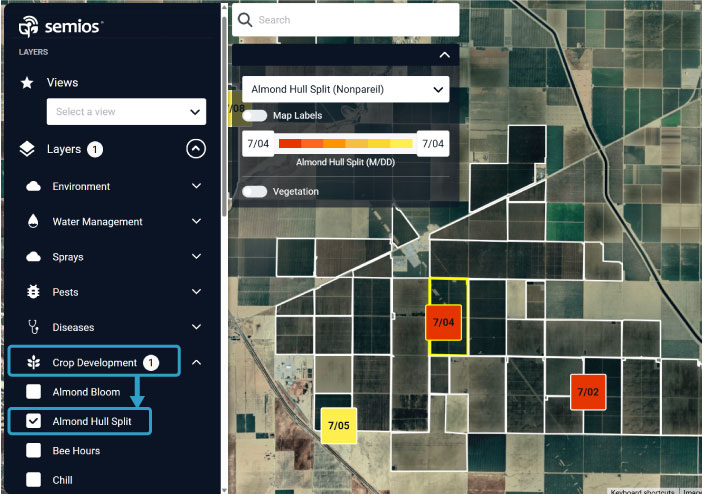Viewport: 702px width, 494px height.
Task: Click the Environment cloud icon
Action: click(x=33, y=186)
